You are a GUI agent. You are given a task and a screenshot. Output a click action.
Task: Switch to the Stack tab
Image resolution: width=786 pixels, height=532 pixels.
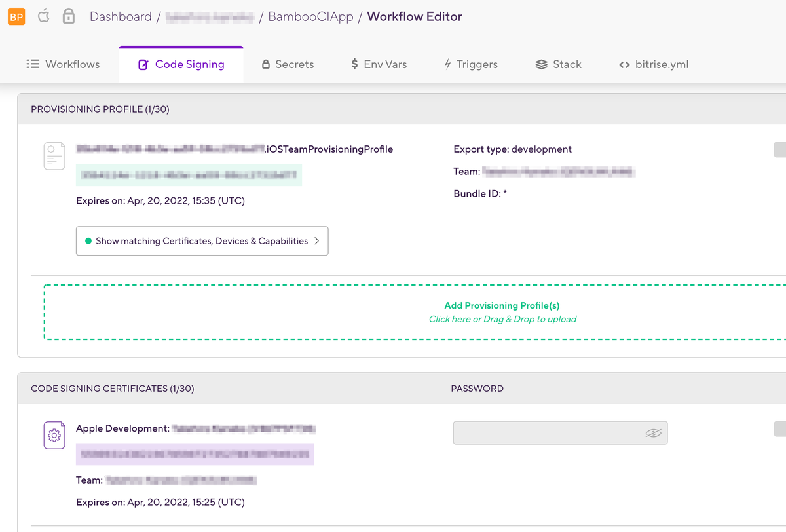(x=558, y=64)
